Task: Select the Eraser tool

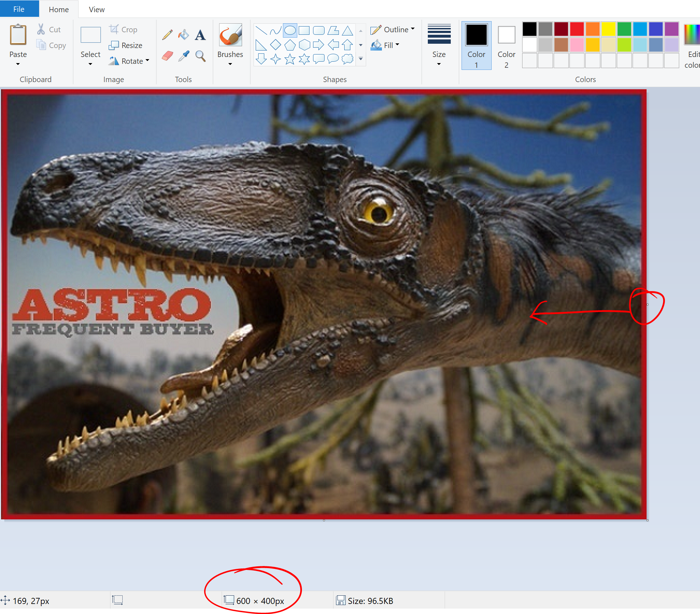Action: 167,56
